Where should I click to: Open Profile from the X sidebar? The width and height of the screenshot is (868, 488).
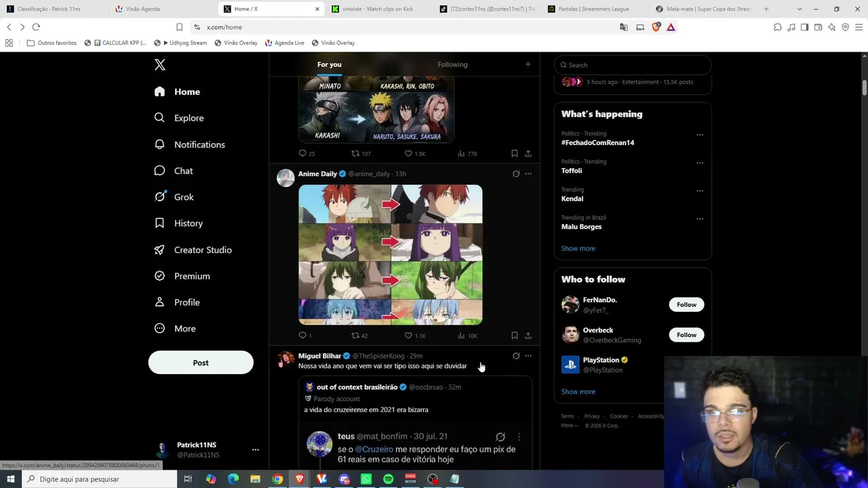(x=176, y=302)
